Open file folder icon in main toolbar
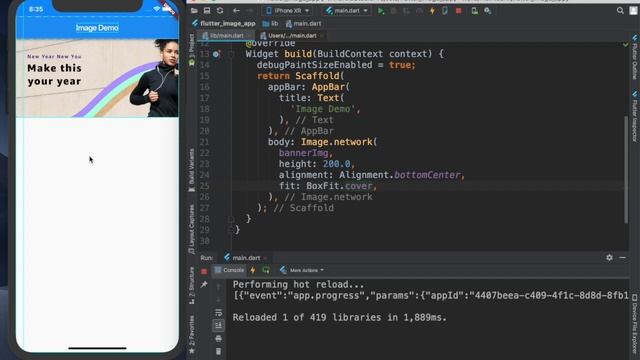640x360 pixels. pyautogui.click(x=194, y=11)
